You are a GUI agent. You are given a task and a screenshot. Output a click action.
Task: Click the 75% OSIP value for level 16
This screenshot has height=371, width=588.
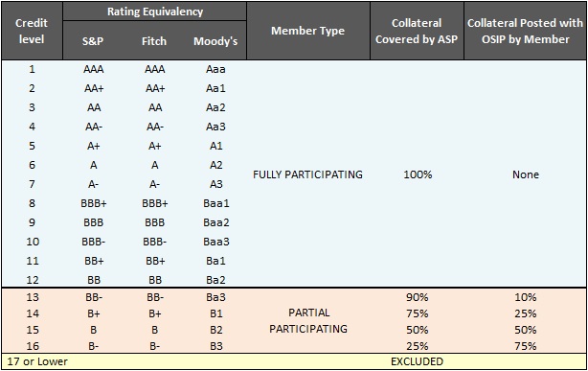point(526,346)
